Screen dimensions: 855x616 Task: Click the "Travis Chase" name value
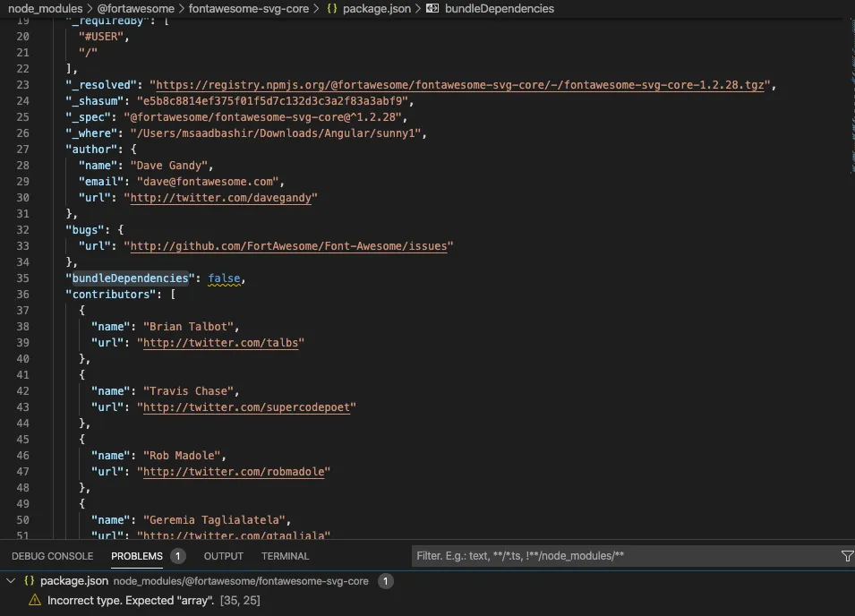coord(189,391)
